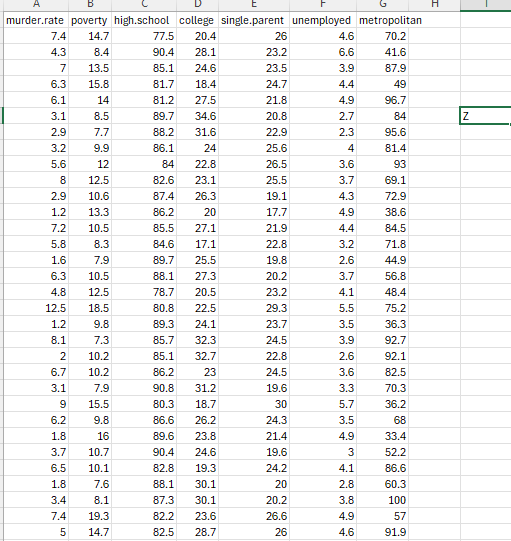Click the college value 32.7
This screenshot has height=541, width=511.
[197, 356]
